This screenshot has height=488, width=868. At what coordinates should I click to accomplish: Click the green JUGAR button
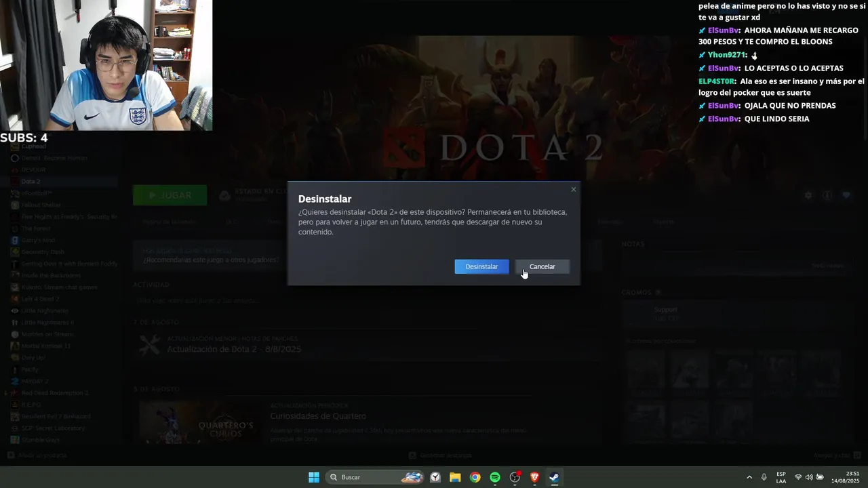coord(170,195)
